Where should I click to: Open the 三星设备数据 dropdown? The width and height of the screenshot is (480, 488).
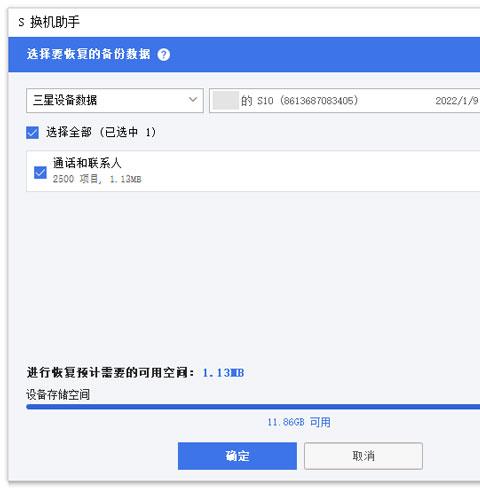pos(115,100)
